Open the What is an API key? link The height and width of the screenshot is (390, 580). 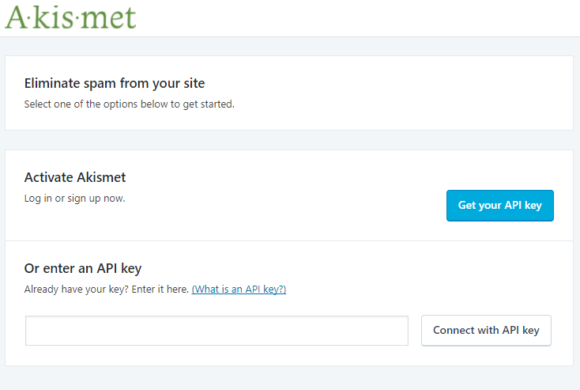coord(239,289)
